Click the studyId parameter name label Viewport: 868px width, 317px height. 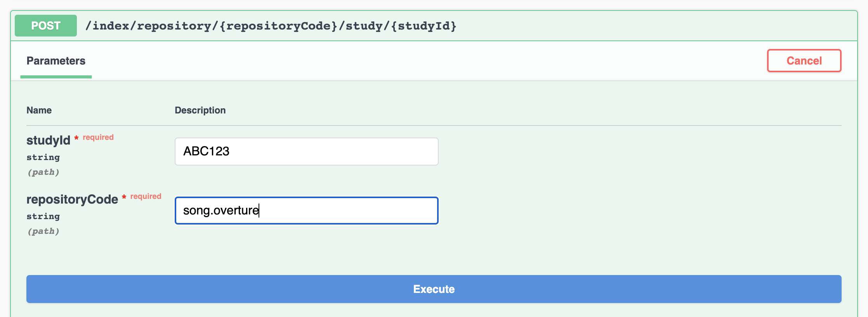coord(48,140)
